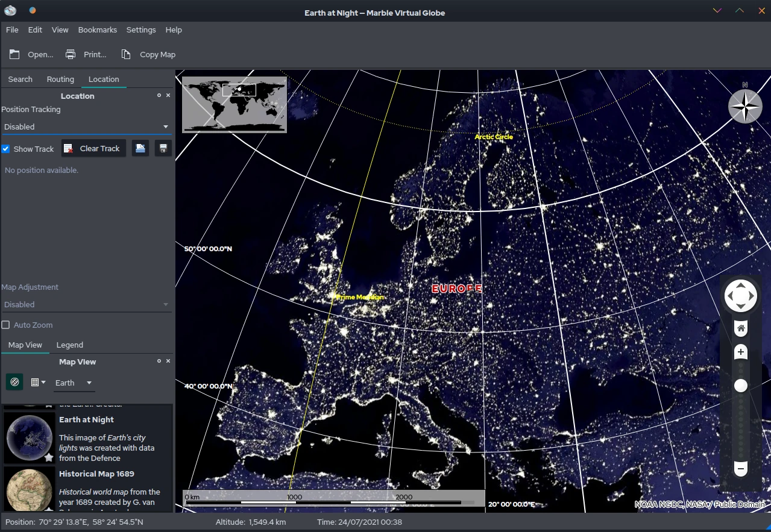The width and height of the screenshot is (771, 532).
Task: Pan the map right with navigation arrow
Action: tap(752, 296)
